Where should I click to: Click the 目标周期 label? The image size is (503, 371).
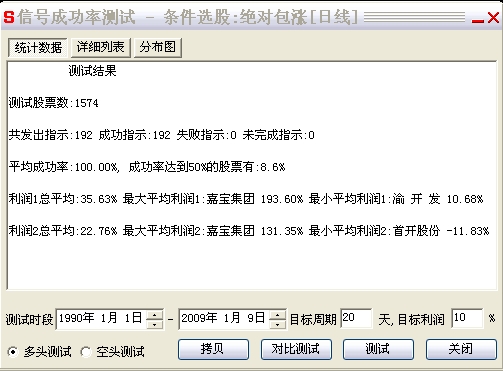point(313,319)
